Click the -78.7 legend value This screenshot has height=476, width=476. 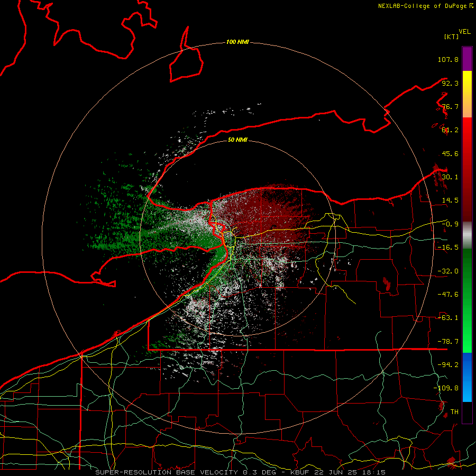pos(448,342)
